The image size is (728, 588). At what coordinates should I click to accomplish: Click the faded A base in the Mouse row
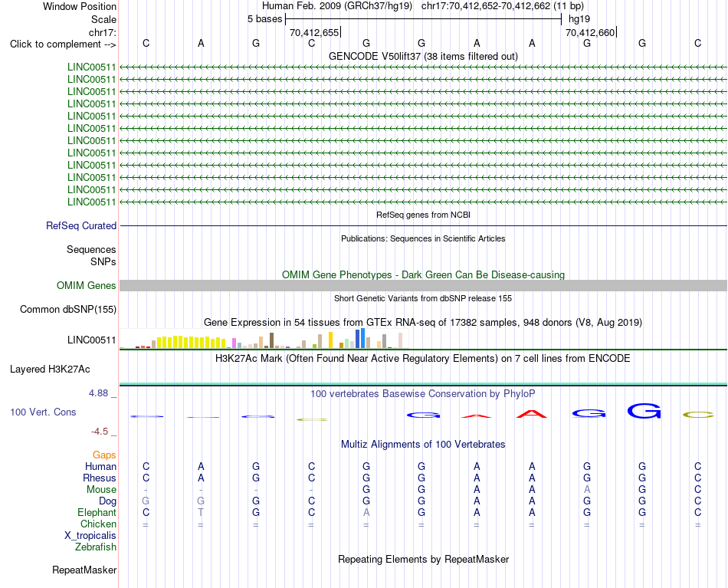(587, 490)
